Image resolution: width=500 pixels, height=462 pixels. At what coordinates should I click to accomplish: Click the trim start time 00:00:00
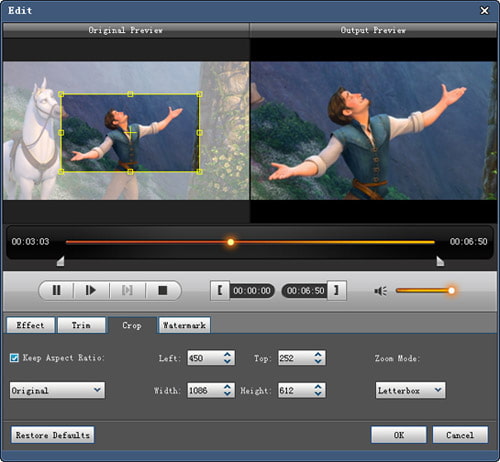coord(252,291)
